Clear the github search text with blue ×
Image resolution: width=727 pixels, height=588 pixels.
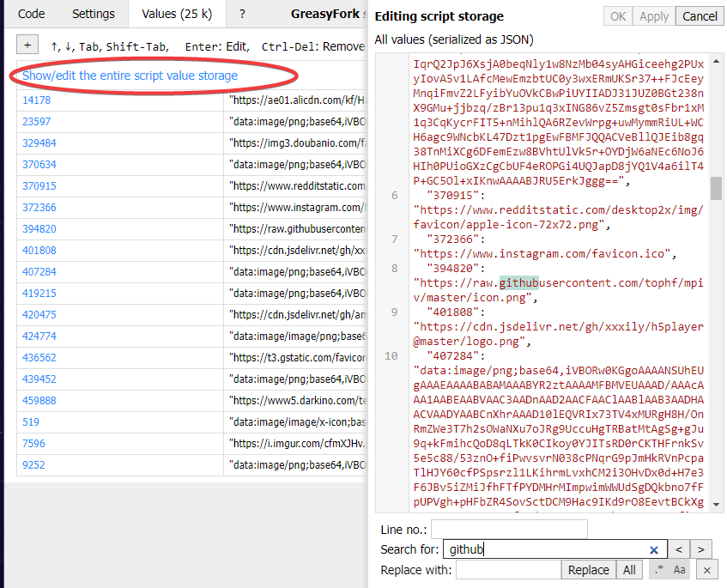(x=653, y=549)
